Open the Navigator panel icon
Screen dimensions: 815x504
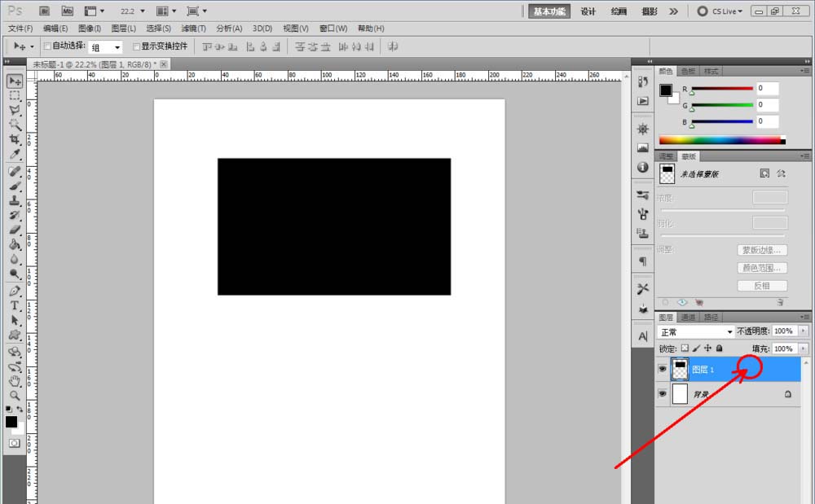643,129
